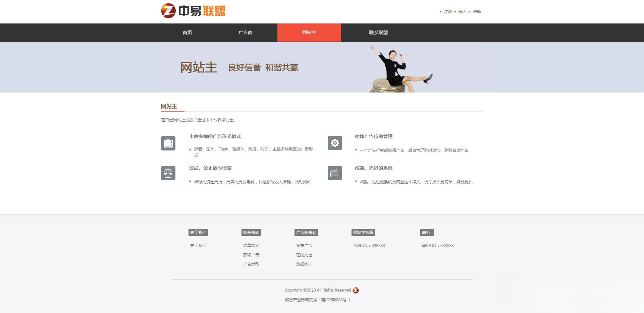Click 发布广告 under 广告商帮助

click(x=304, y=245)
